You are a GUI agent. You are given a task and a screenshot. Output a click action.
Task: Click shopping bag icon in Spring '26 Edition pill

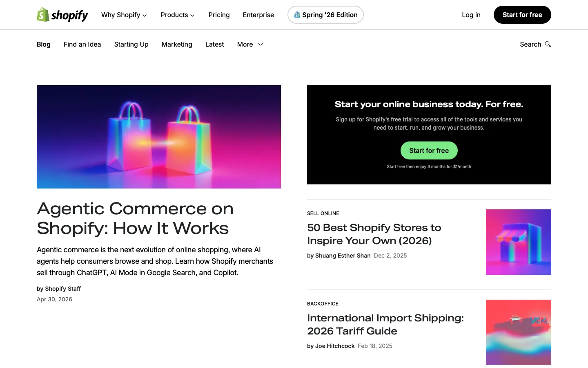coord(297,15)
